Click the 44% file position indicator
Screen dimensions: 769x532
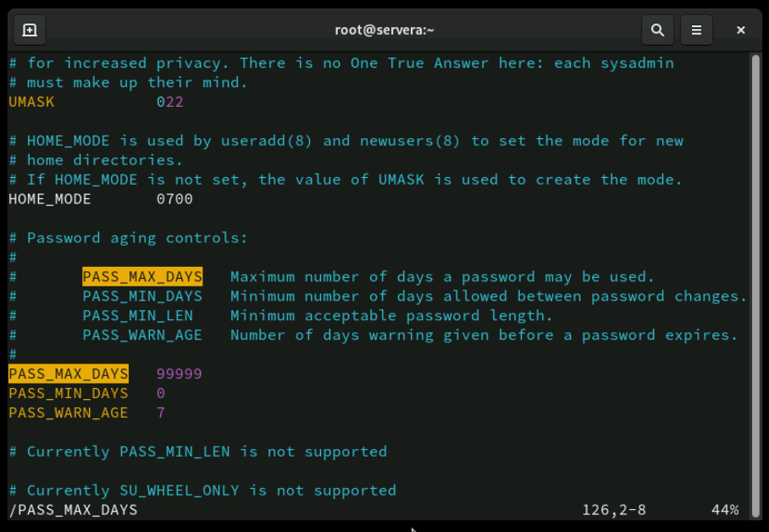[725, 510]
